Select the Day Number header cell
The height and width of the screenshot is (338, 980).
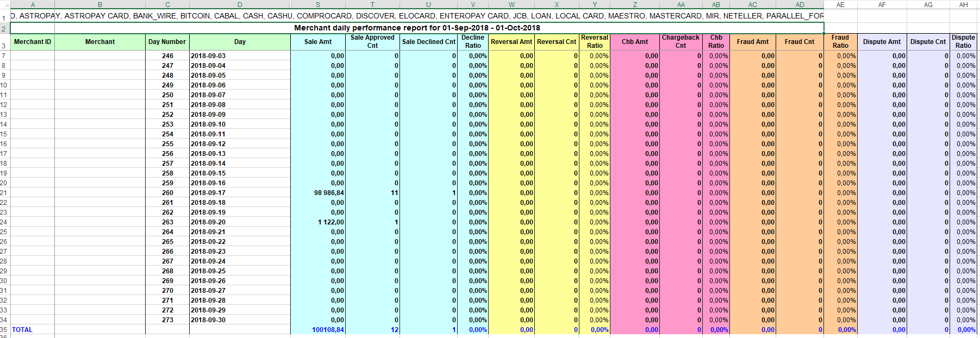coord(167,42)
